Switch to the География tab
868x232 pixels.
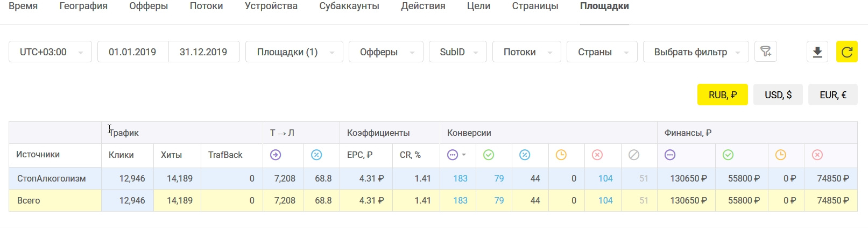(83, 6)
